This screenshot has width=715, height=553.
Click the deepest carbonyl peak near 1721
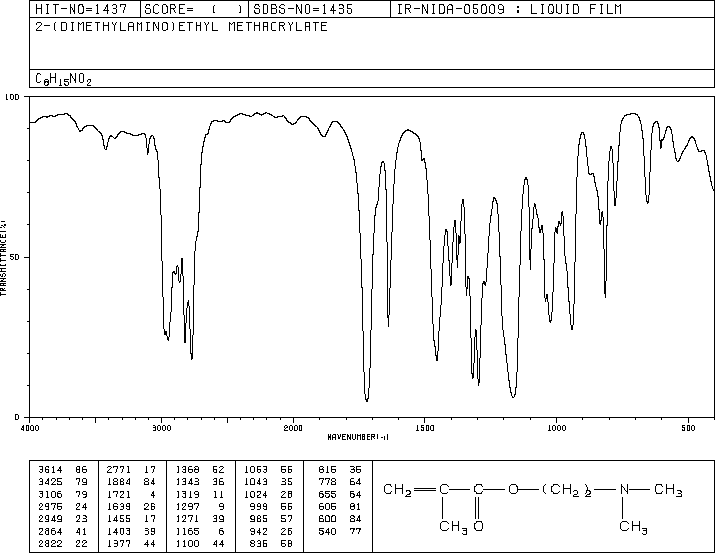[x=367, y=399]
